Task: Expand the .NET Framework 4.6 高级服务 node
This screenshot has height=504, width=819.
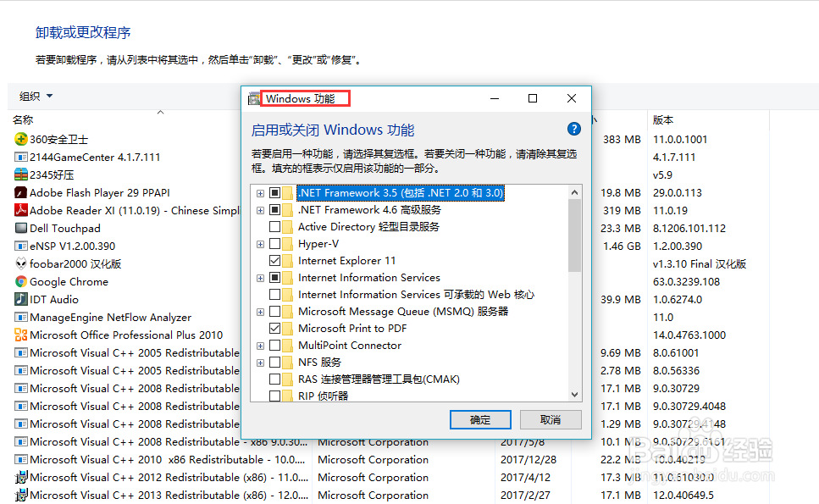Action: [x=260, y=210]
